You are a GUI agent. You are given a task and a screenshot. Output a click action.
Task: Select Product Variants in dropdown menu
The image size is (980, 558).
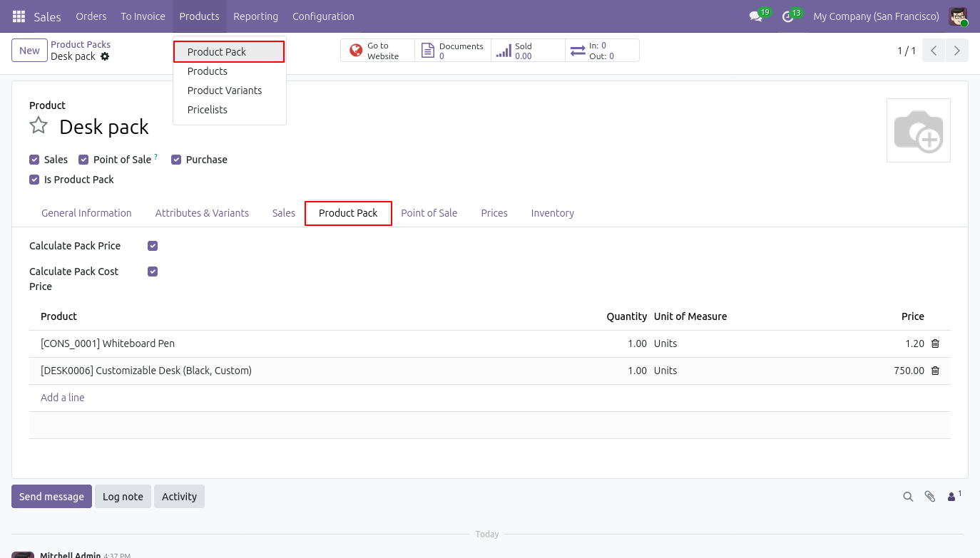point(229,91)
